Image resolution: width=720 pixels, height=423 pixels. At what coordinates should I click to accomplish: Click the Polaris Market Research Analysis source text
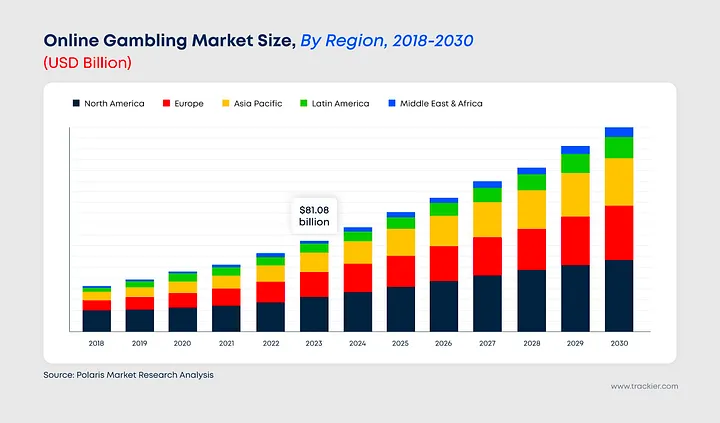click(x=145, y=375)
